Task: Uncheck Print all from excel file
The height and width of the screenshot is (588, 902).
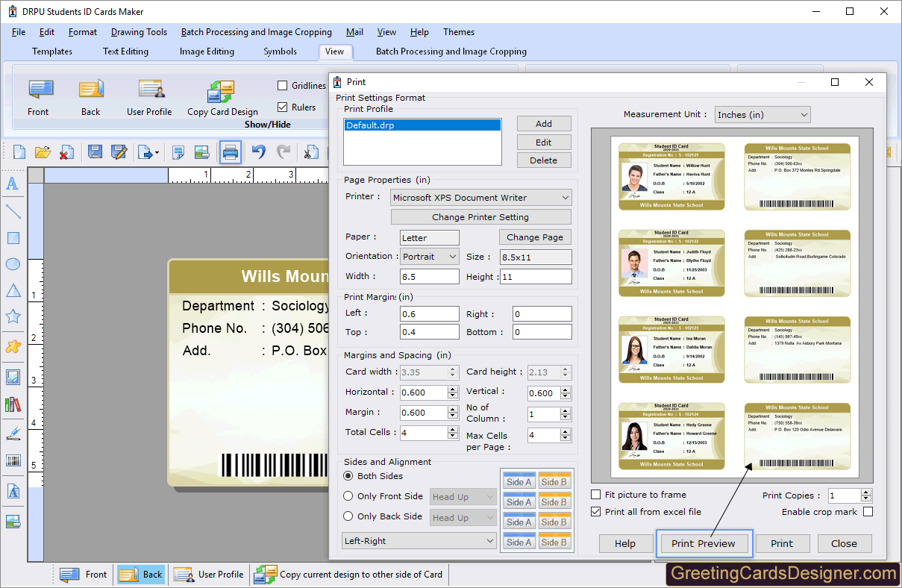Action: click(x=595, y=512)
